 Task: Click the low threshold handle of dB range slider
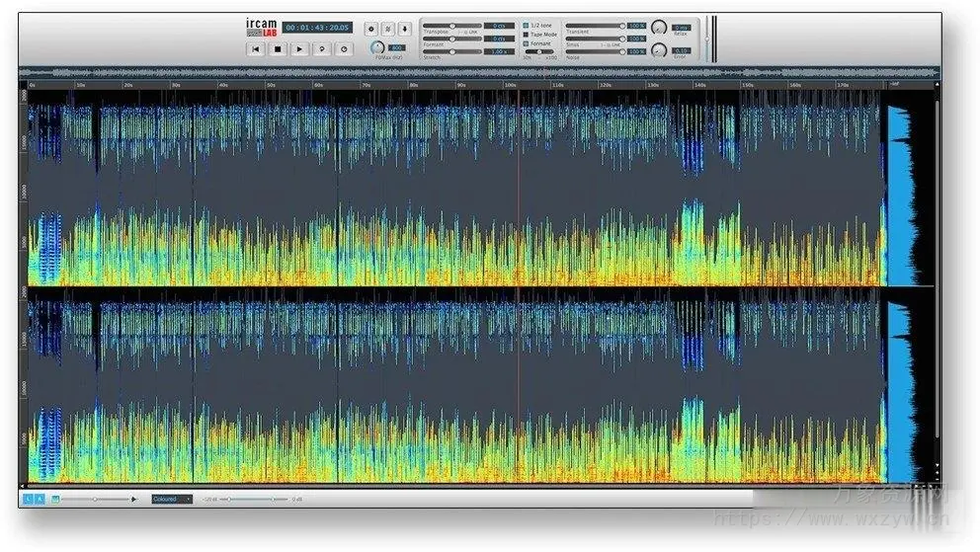click(229, 499)
